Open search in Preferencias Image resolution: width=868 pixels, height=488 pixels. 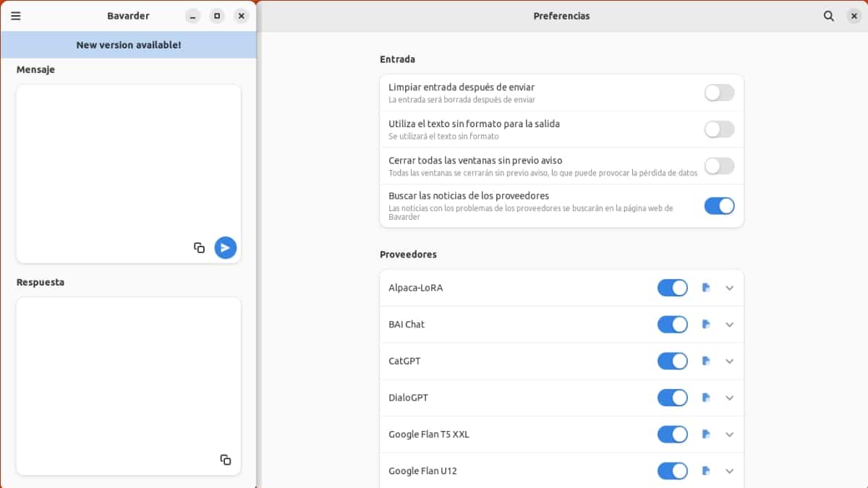coord(829,16)
